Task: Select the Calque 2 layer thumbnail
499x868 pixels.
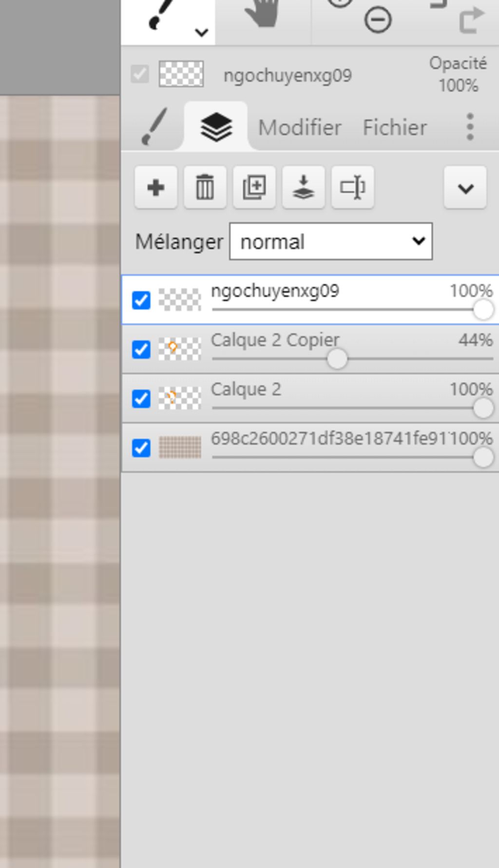Action: [x=180, y=398]
